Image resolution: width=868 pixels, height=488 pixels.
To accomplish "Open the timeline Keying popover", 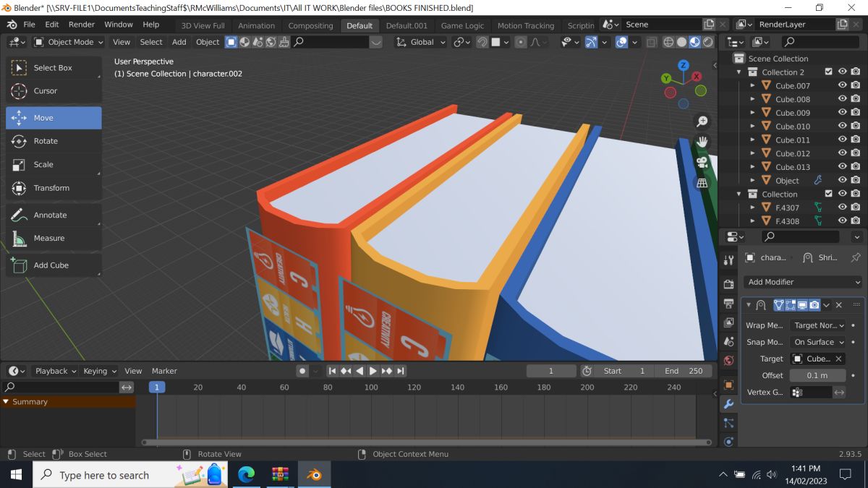I will click(x=100, y=371).
